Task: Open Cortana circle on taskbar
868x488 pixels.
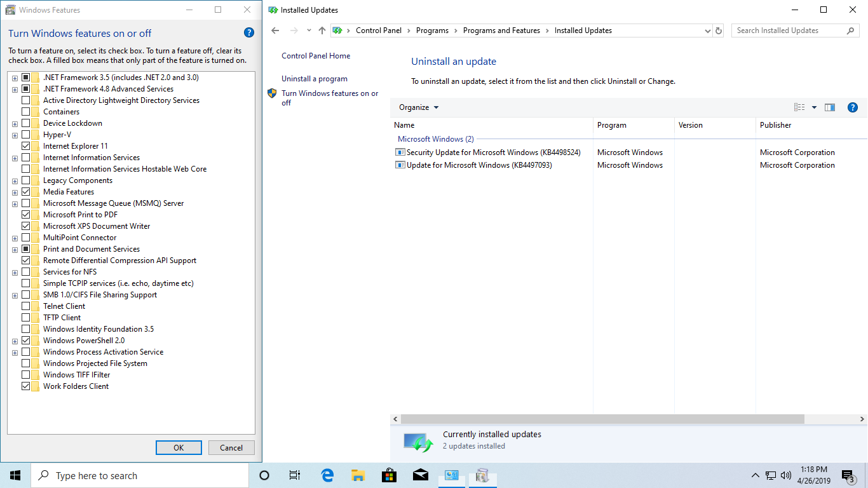Action: [x=264, y=475]
